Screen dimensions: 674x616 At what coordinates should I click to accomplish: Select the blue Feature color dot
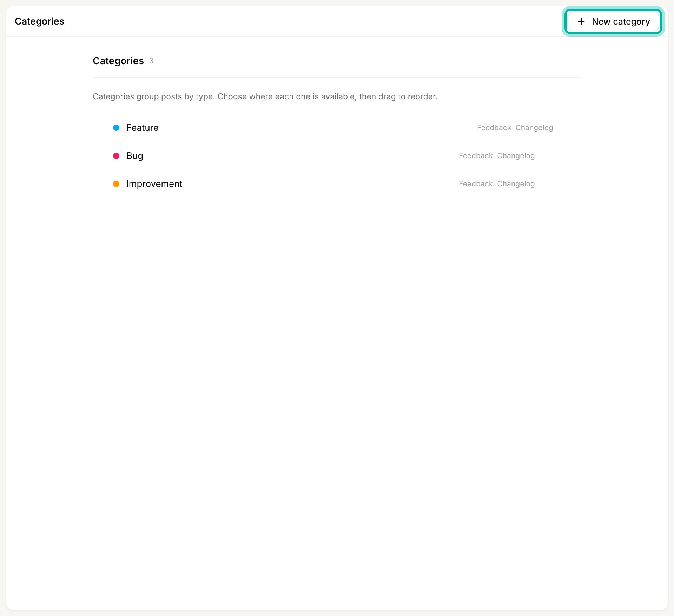[116, 128]
